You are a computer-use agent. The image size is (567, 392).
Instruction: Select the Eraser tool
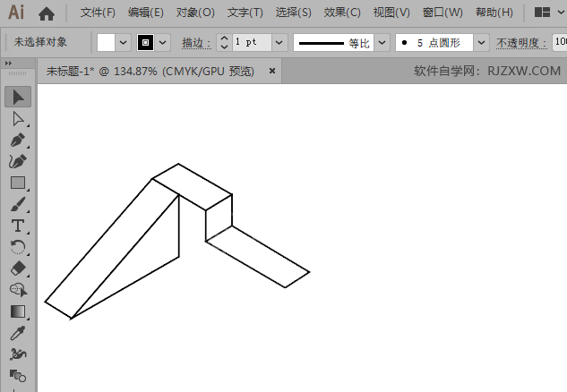pos(18,268)
